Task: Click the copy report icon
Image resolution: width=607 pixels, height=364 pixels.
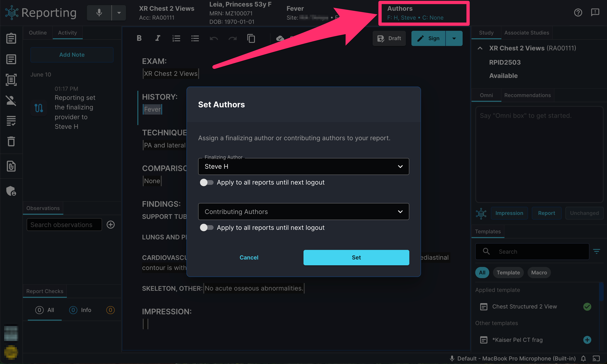Action: click(251, 38)
